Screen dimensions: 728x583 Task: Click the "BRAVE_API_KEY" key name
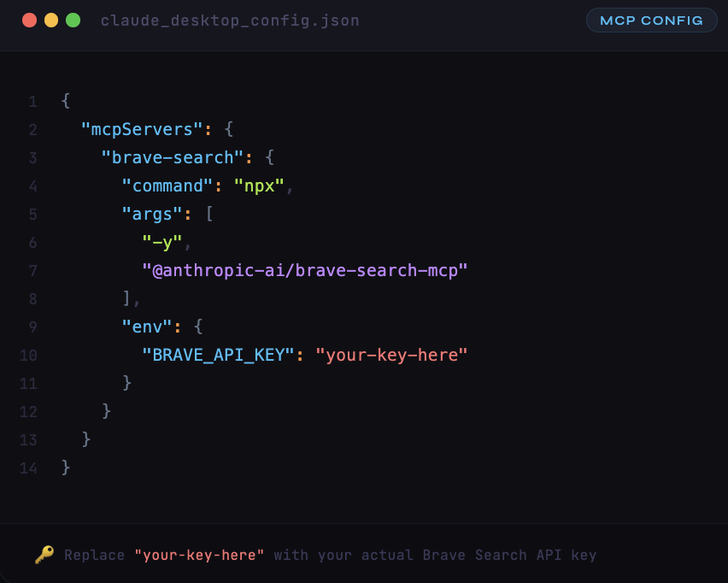[x=218, y=355]
